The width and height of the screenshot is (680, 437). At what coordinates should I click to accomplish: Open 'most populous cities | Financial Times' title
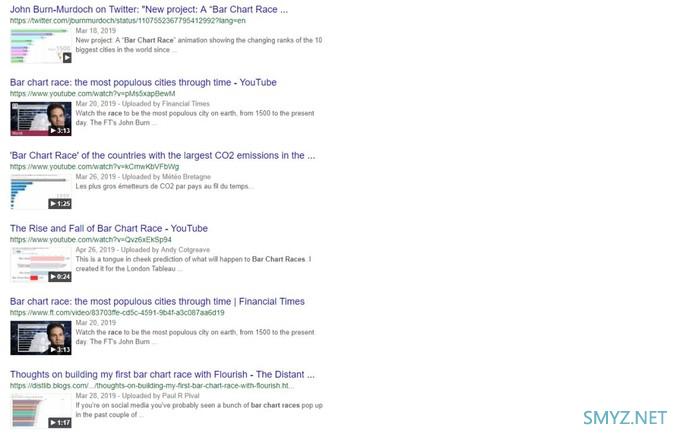(157, 301)
